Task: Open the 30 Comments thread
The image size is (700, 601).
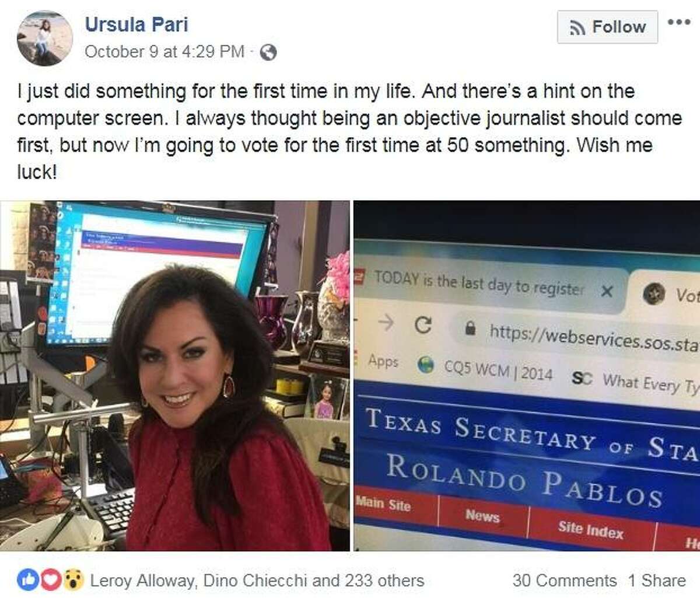Action: pyautogui.click(x=564, y=581)
